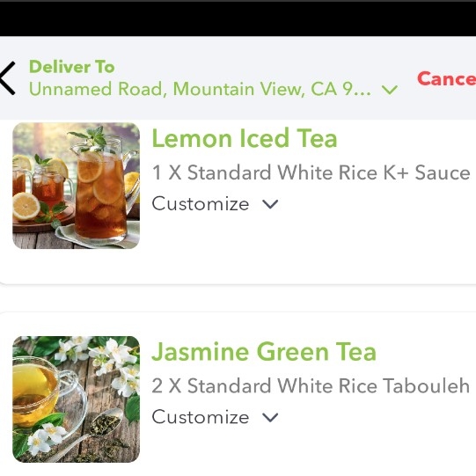
Task: Tap the red Cancel button
Action: click(447, 79)
